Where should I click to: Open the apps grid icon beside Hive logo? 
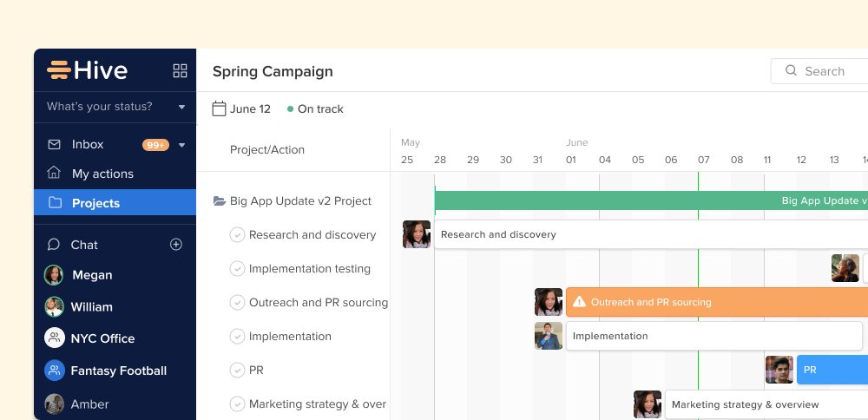coord(181,71)
